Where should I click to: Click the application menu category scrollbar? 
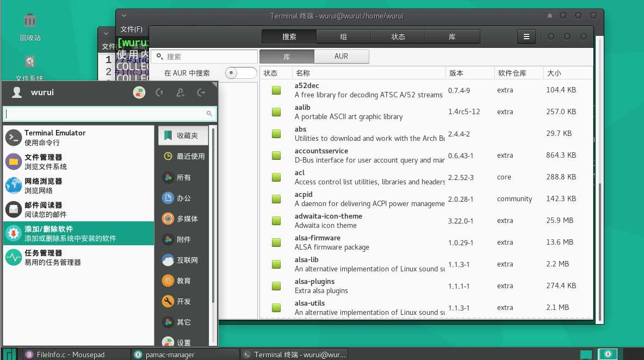(x=213, y=216)
